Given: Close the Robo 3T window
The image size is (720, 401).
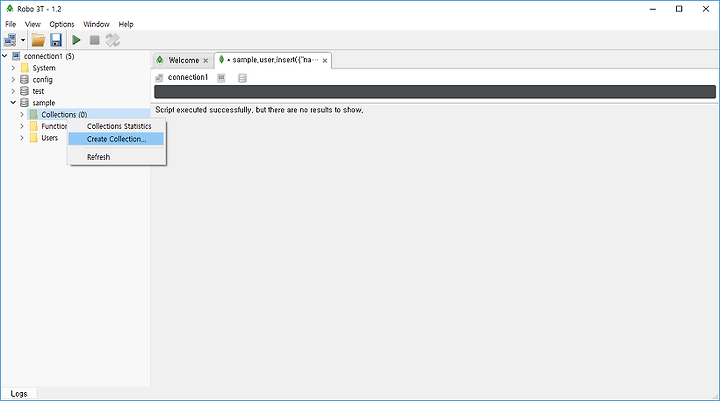Looking at the screenshot, I should click(x=706, y=9).
